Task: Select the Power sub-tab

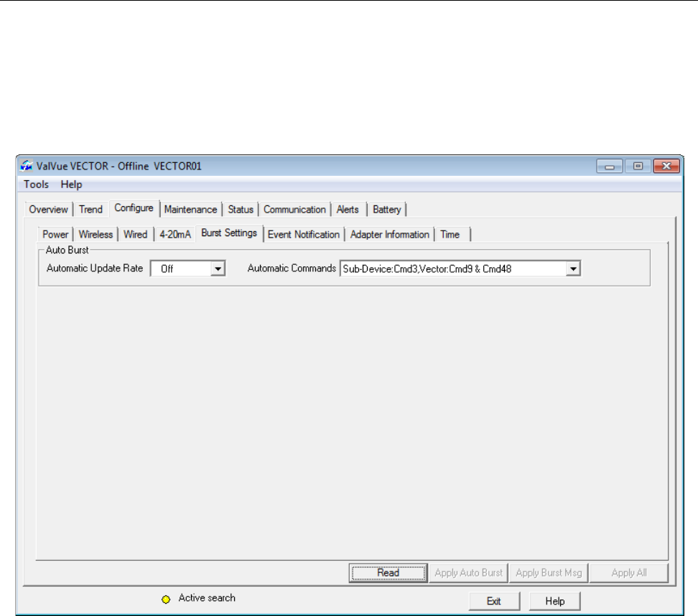Action: [x=55, y=234]
